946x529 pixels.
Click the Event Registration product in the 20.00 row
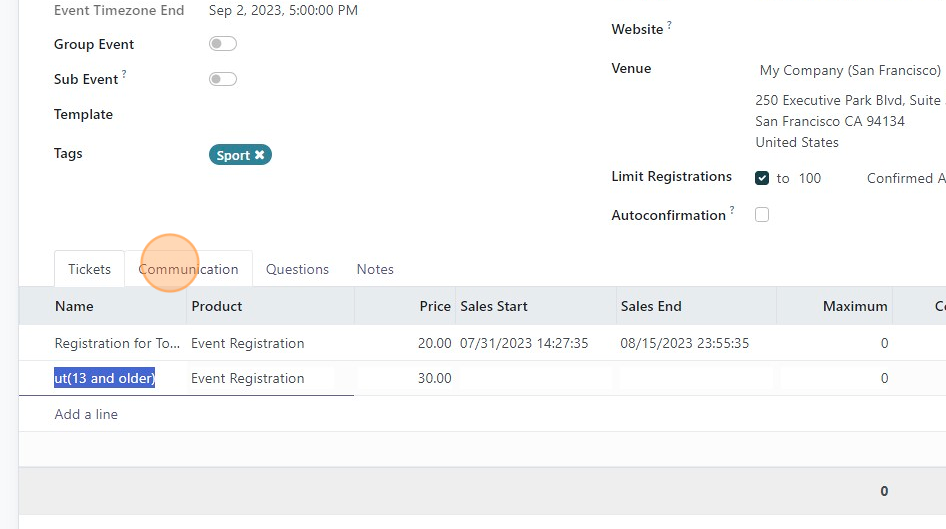click(247, 343)
